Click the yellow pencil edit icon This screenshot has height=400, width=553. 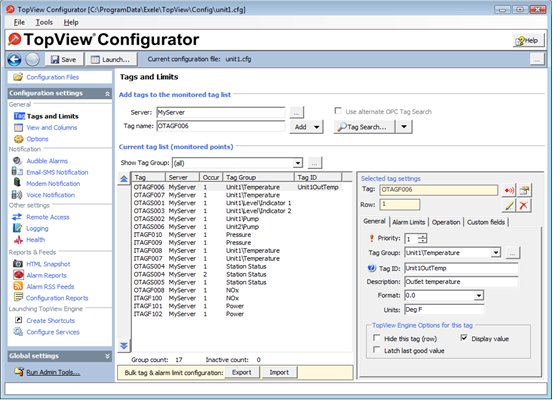point(509,205)
